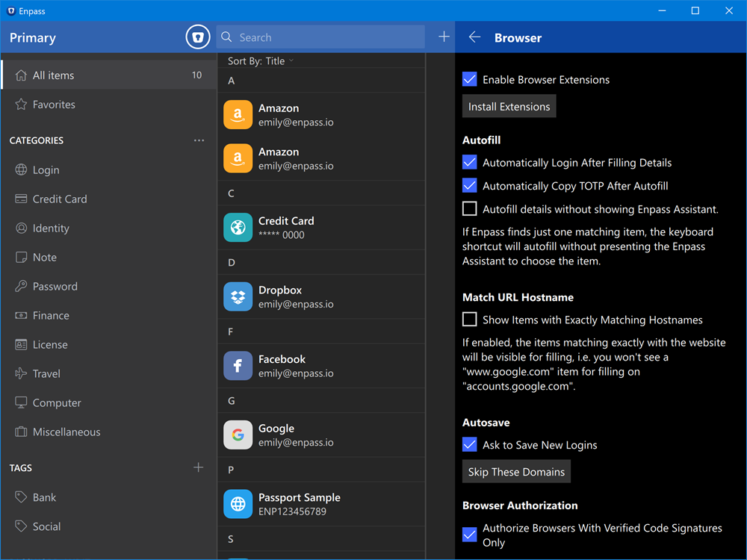Open the Sort By: Title dropdown
The height and width of the screenshot is (560, 747).
coord(261,61)
